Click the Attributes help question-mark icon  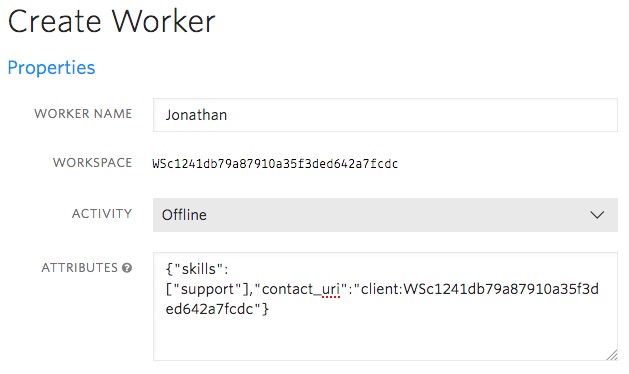127,268
